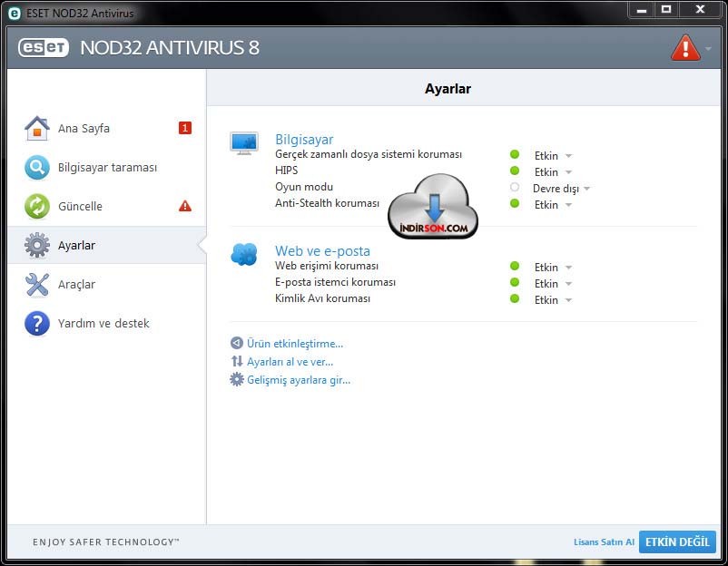Click the import/export arrows icon

point(237,361)
